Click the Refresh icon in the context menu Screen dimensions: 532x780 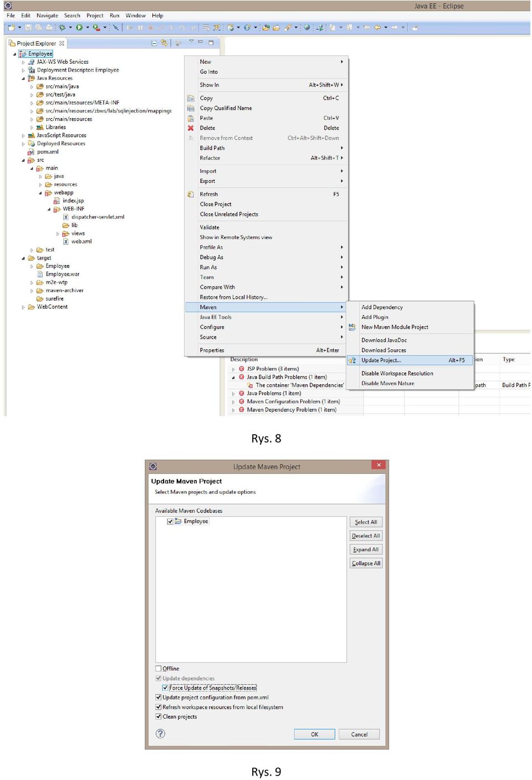tap(191, 194)
